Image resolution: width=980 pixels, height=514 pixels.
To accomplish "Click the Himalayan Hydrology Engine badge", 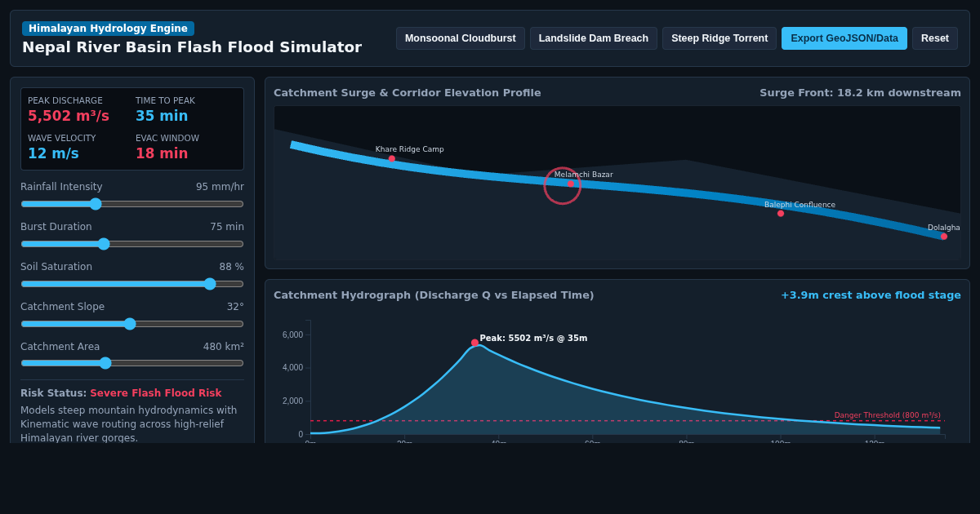I will pos(108,29).
